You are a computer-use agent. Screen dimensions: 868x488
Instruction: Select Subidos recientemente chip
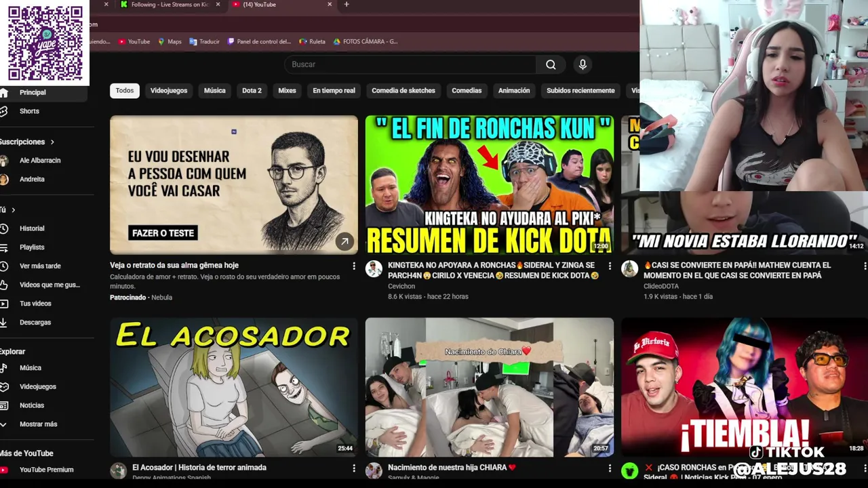point(580,91)
